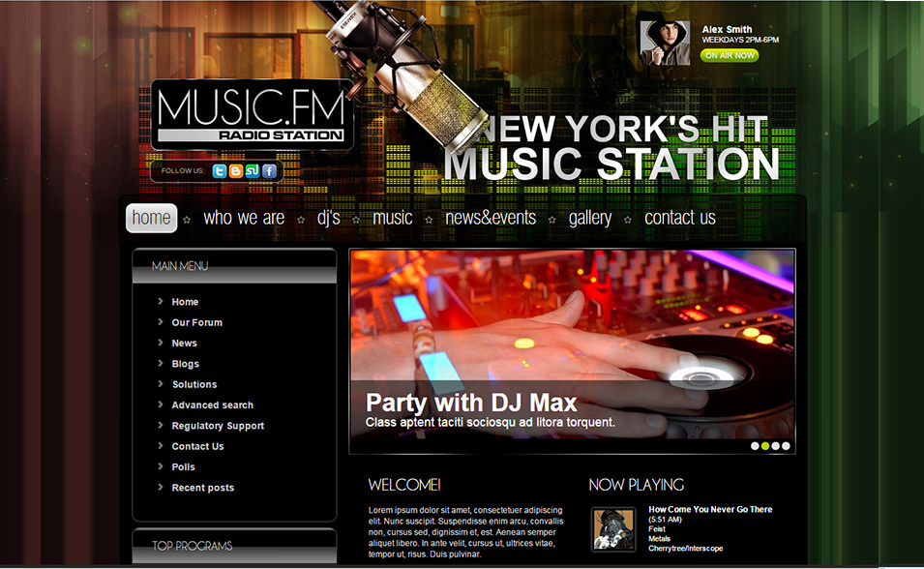Image resolution: width=924 pixels, height=569 pixels.
Task: Click the Blogger social icon
Action: (235, 170)
